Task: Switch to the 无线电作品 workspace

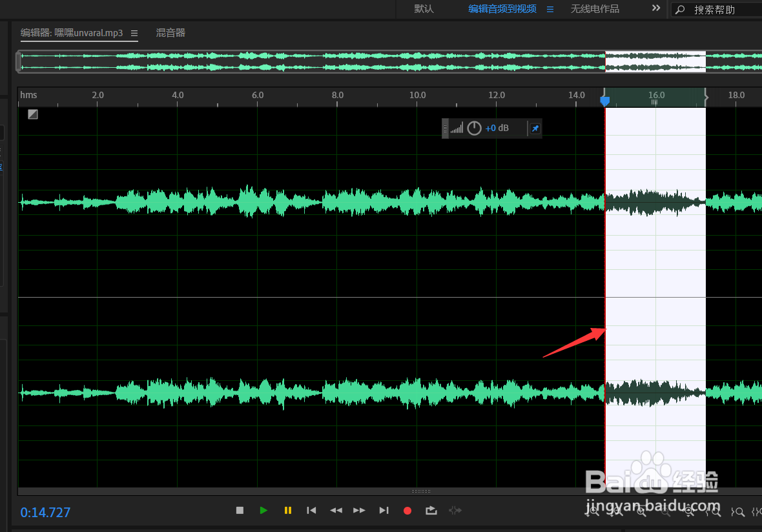Action: pyautogui.click(x=595, y=9)
